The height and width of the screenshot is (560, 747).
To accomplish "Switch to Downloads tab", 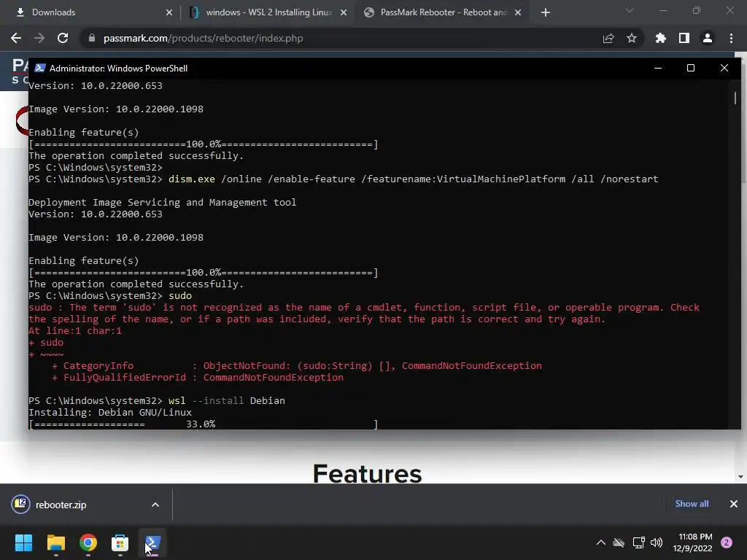I will point(90,12).
